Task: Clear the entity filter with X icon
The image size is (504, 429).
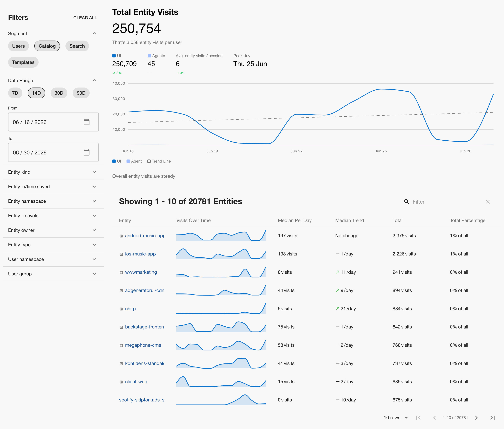Action: pos(488,202)
